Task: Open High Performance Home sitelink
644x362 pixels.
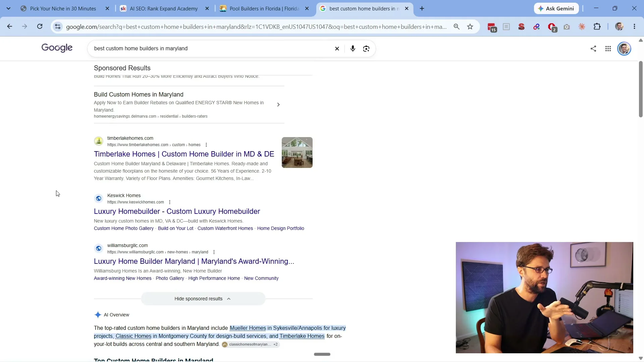Action: 214,278
